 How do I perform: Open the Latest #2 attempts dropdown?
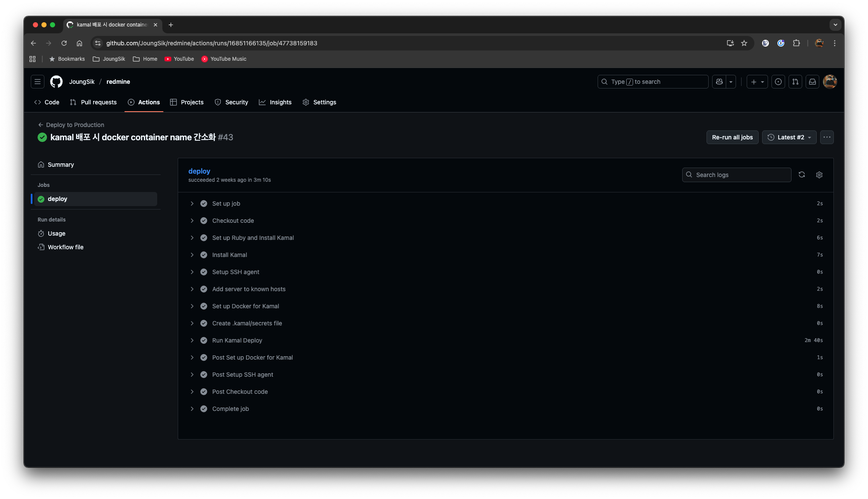(x=789, y=137)
